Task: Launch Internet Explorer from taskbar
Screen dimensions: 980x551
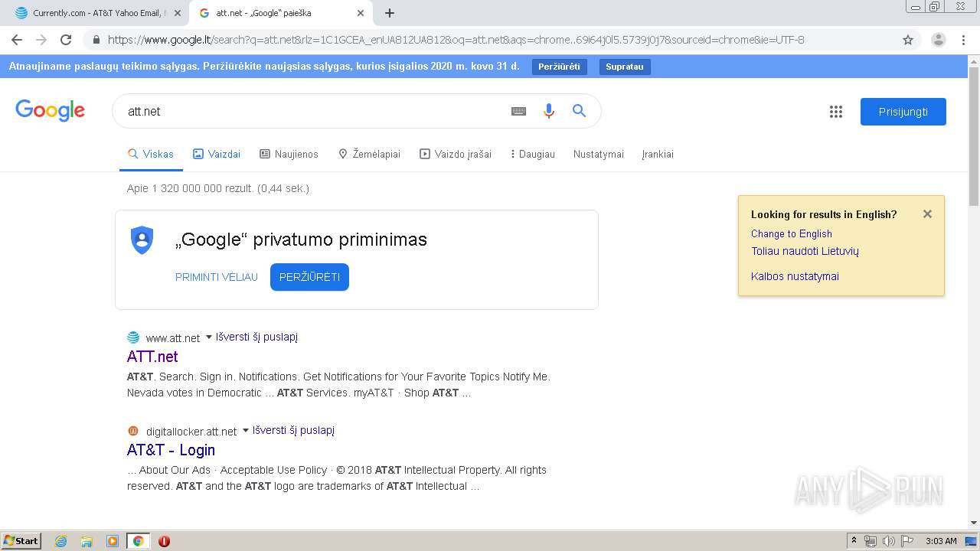Action: (60, 541)
